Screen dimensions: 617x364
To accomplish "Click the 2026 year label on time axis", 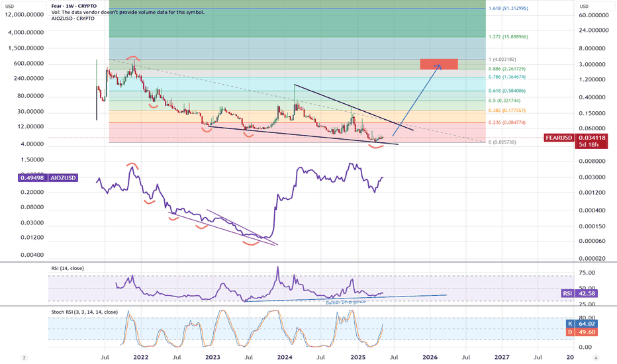I will coord(430,357).
